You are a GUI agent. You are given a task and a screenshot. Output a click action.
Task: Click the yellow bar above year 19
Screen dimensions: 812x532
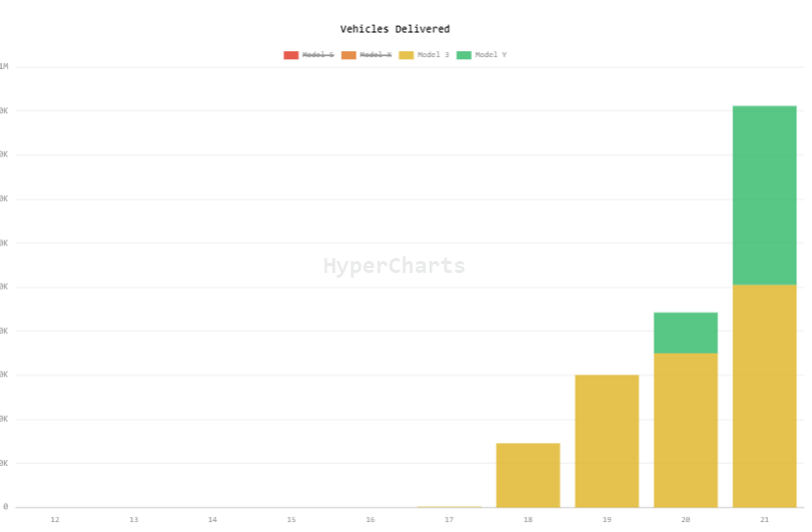tap(607, 440)
